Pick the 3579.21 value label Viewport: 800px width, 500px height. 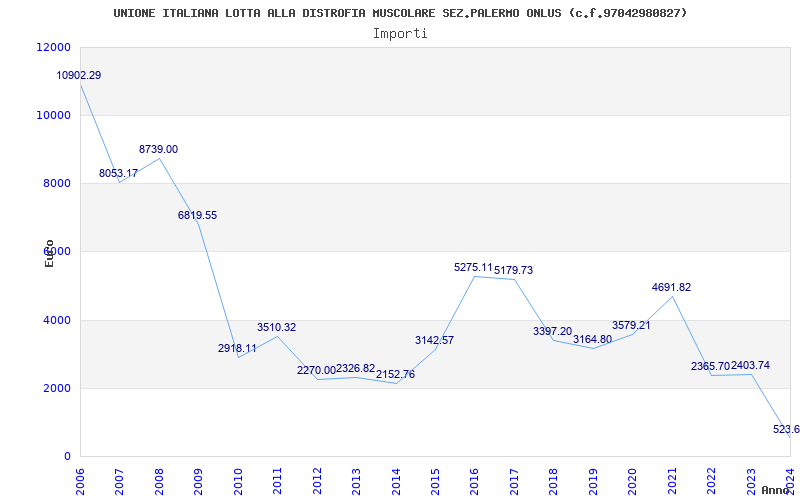click(x=632, y=326)
